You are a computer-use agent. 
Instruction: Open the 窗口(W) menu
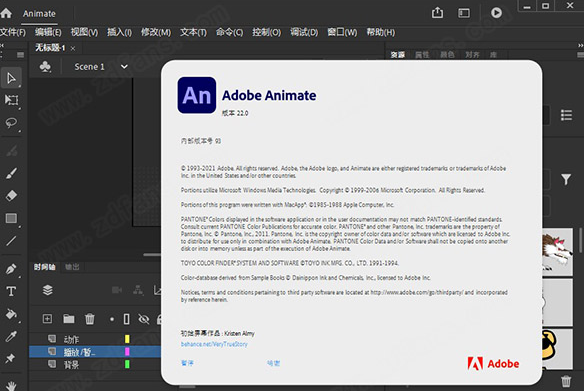342,32
